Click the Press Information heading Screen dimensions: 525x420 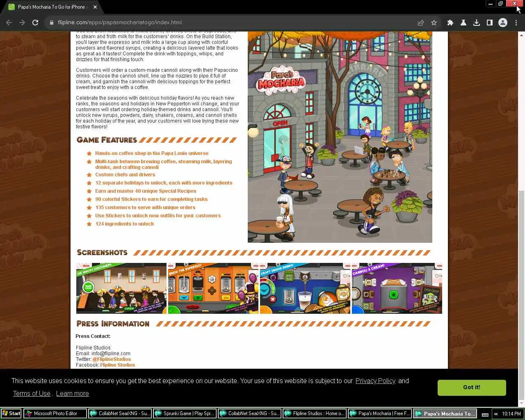[113, 324]
